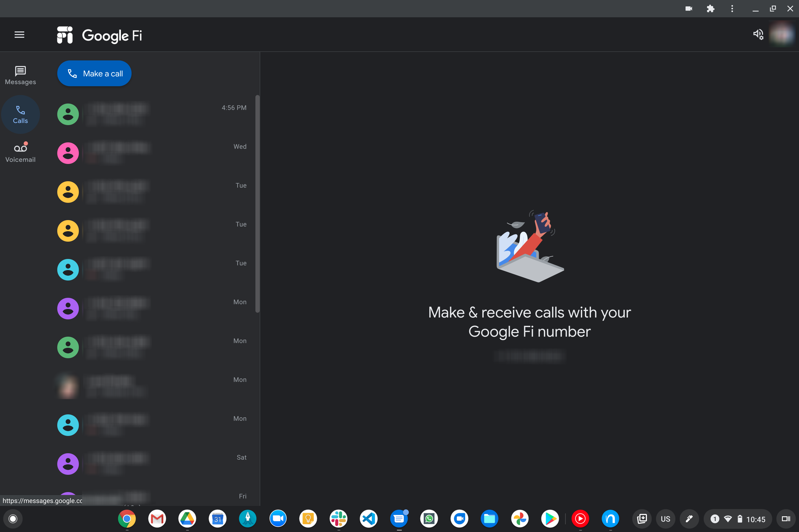
Task: Open Slack from the shelf
Action: pyautogui.click(x=338, y=518)
